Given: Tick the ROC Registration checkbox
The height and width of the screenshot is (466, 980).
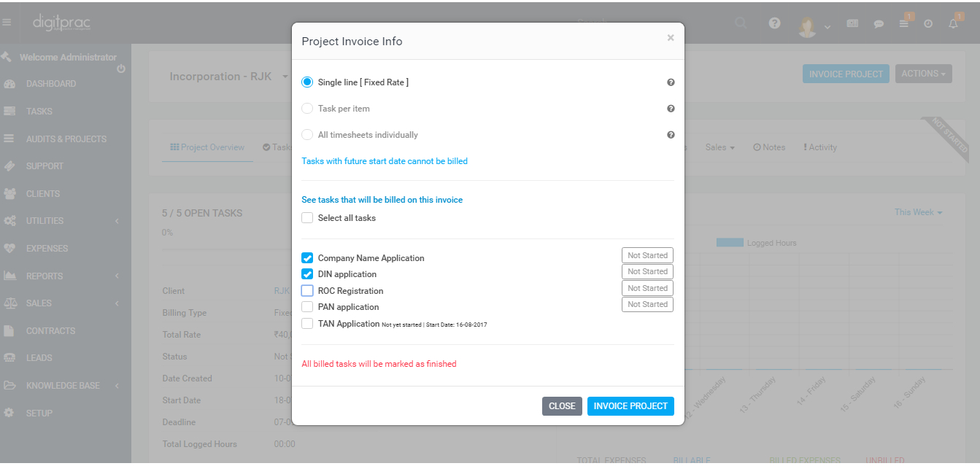Looking at the screenshot, I should pyautogui.click(x=307, y=290).
